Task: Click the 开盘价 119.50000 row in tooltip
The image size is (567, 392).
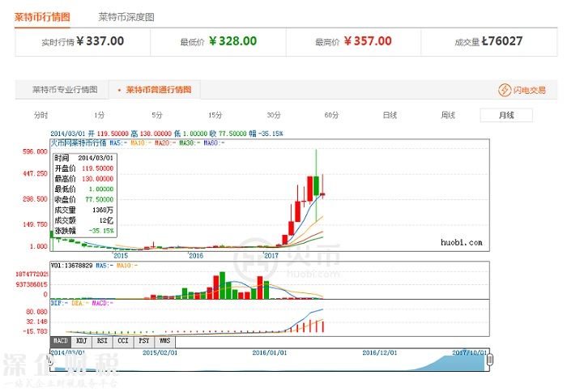Action: (x=84, y=168)
